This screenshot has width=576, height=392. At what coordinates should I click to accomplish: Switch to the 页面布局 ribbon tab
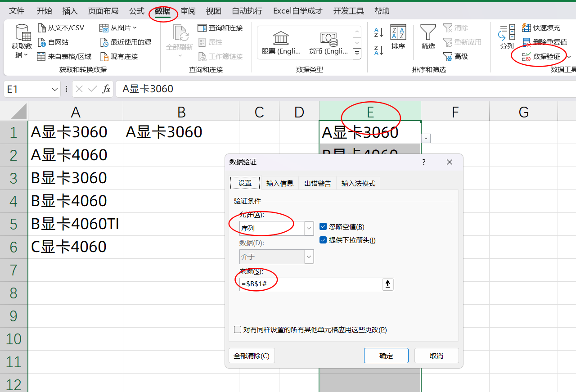click(103, 11)
